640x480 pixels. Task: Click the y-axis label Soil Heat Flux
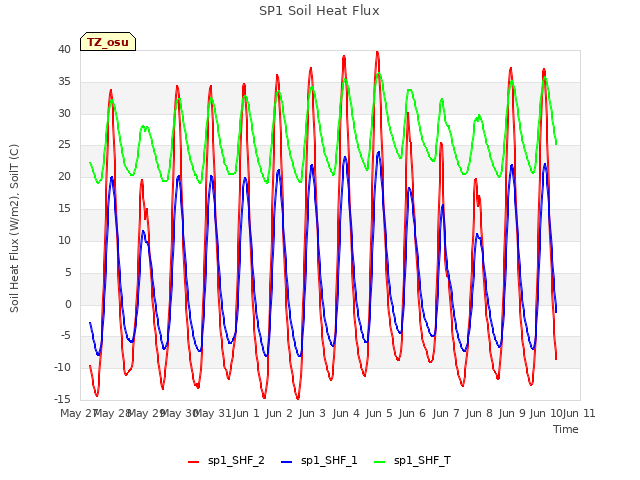14,228
